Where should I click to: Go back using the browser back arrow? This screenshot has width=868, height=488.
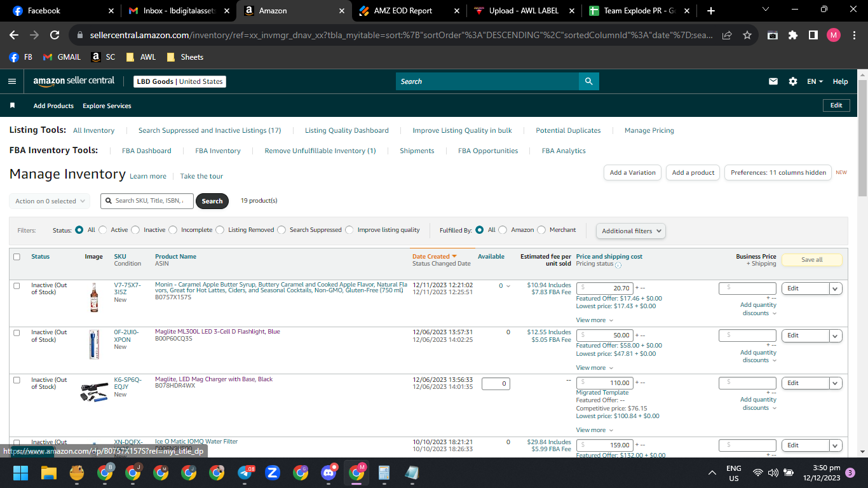[x=14, y=35]
